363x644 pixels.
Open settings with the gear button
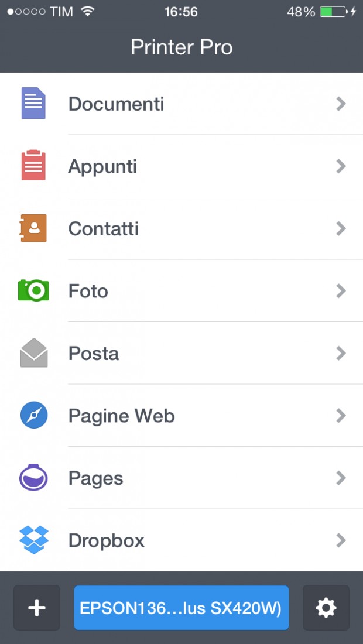[326, 608]
